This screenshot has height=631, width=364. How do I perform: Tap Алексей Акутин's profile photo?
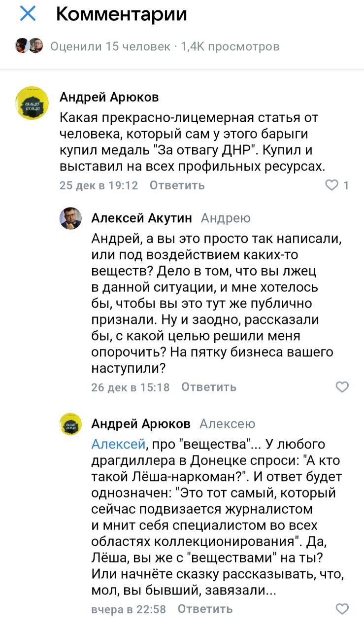click(70, 218)
